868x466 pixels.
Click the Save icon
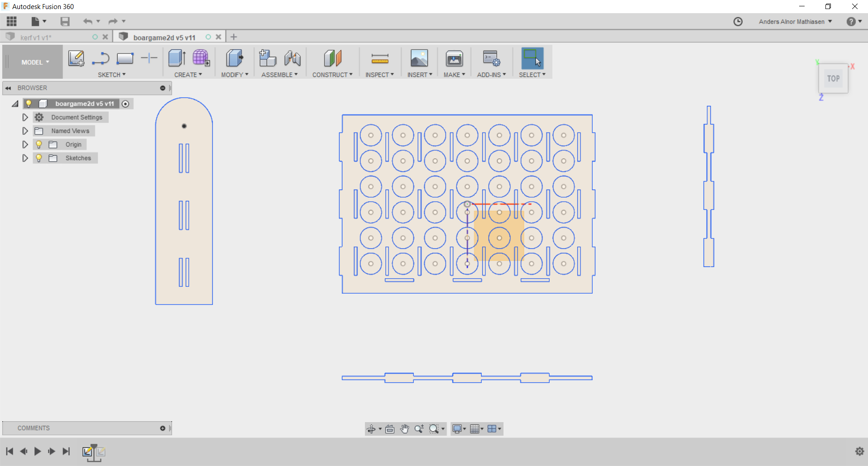65,21
